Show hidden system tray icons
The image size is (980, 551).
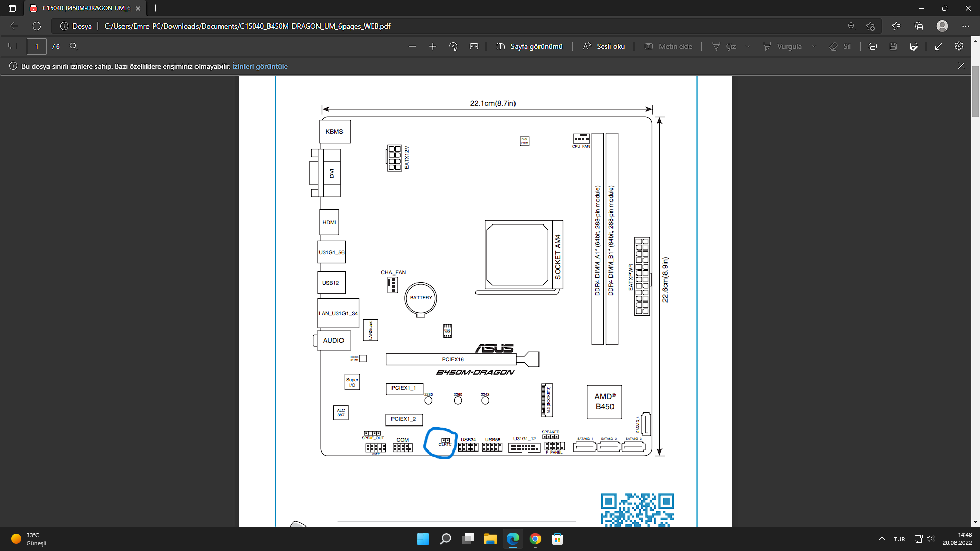click(x=881, y=539)
